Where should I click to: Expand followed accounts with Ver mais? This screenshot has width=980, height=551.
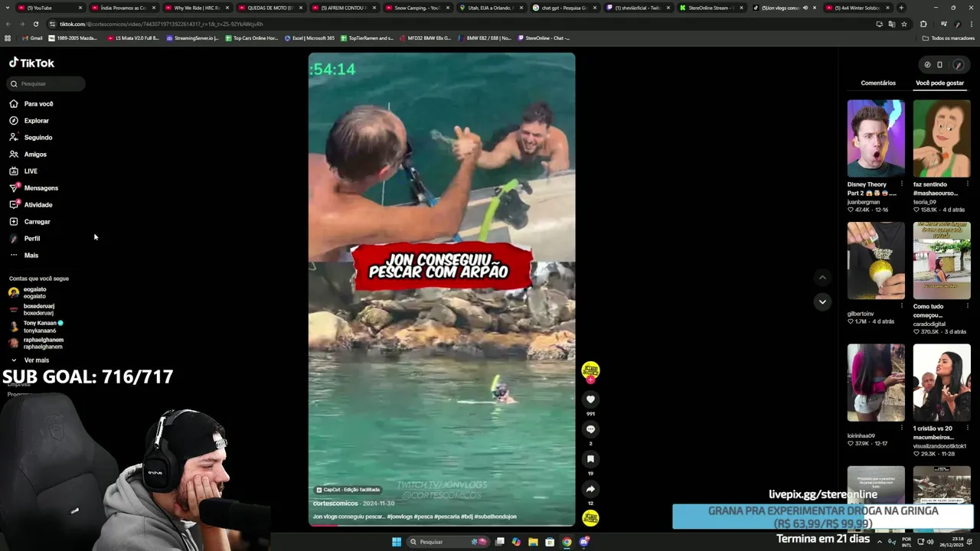[x=29, y=360]
